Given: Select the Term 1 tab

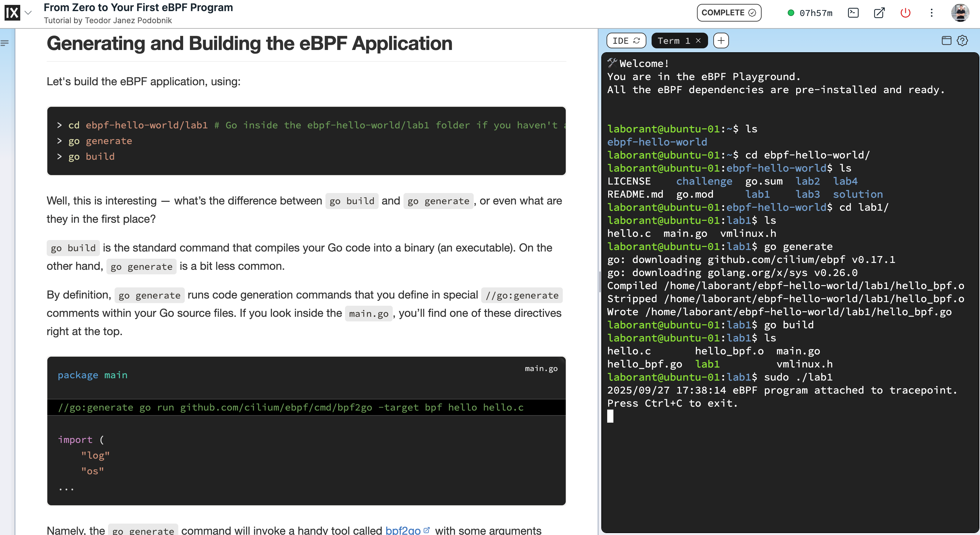Looking at the screenshot, I should pos(673,41).
